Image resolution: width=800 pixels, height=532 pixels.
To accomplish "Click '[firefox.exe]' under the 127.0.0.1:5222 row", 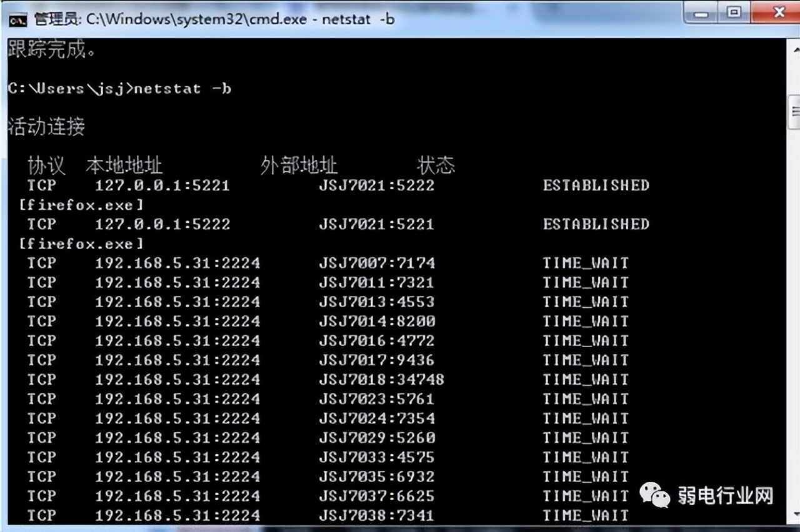I will [x=81, y=244].
